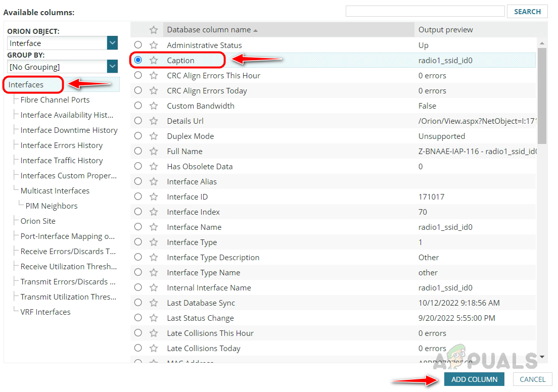The width and height of the screenshot is (558, 392).
Task: Click the ADD COLUMN button
Action: [474, 379]
